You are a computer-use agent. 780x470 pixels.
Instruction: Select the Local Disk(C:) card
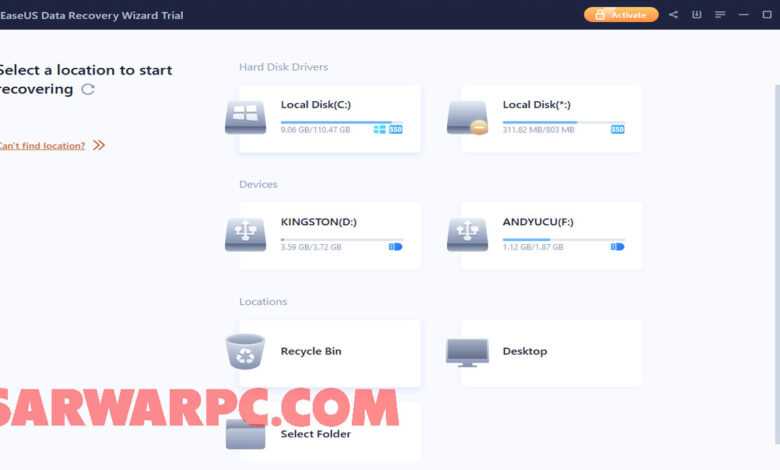(330, 118)
